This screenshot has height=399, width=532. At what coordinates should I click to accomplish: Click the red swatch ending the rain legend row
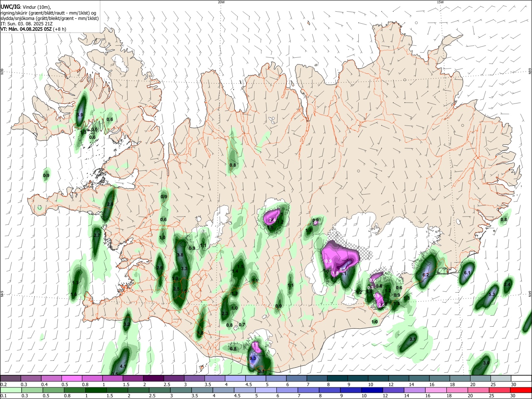pyautogui.click(x=522, y=390)
